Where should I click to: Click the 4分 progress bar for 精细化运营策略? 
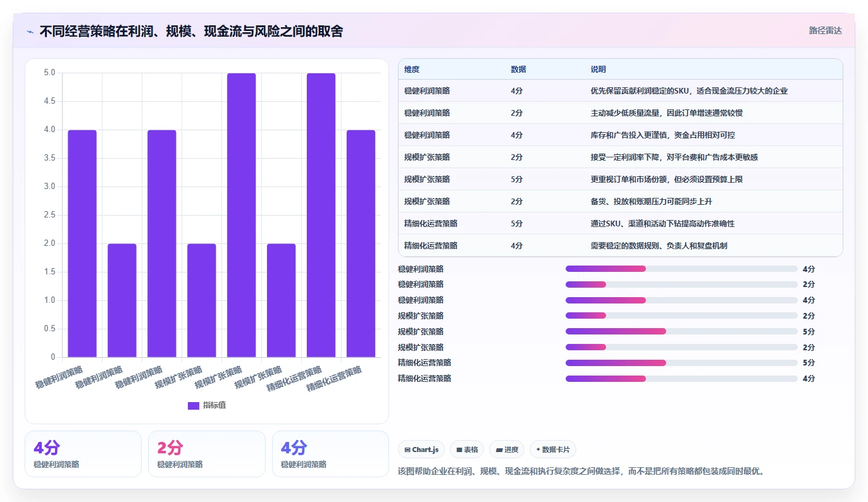pyautogui.click(x=681, y=379)
